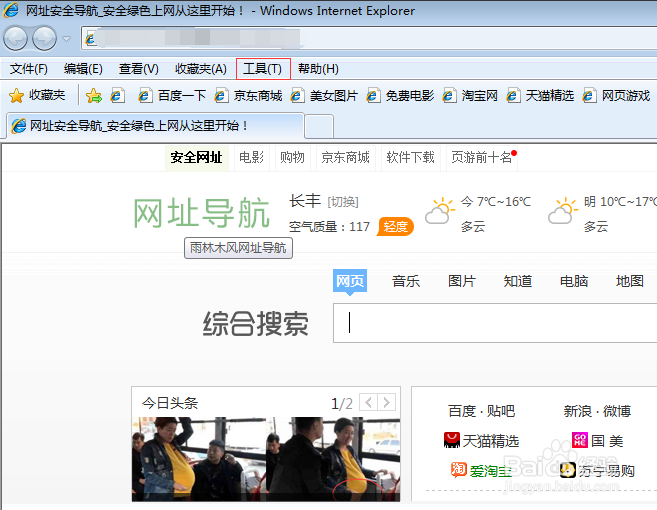Select the 安全网址 page tab
The height and width of the screenshot is (510, 657).
pos(196,158)
